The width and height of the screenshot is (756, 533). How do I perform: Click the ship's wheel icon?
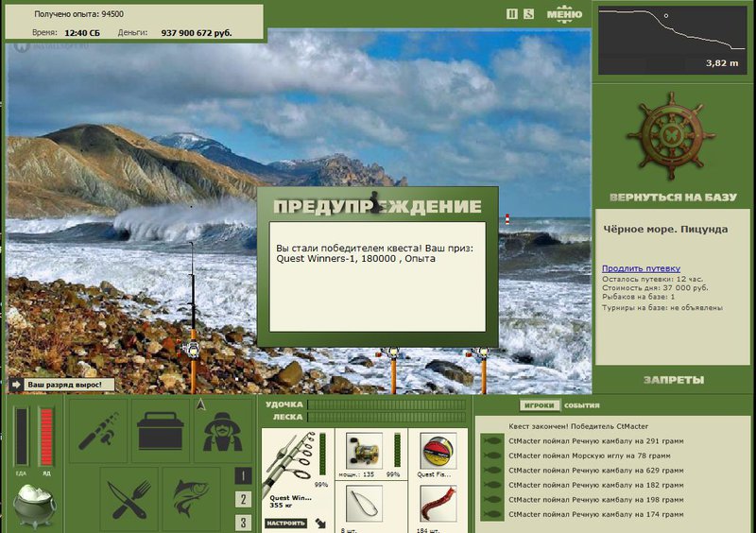670,136
